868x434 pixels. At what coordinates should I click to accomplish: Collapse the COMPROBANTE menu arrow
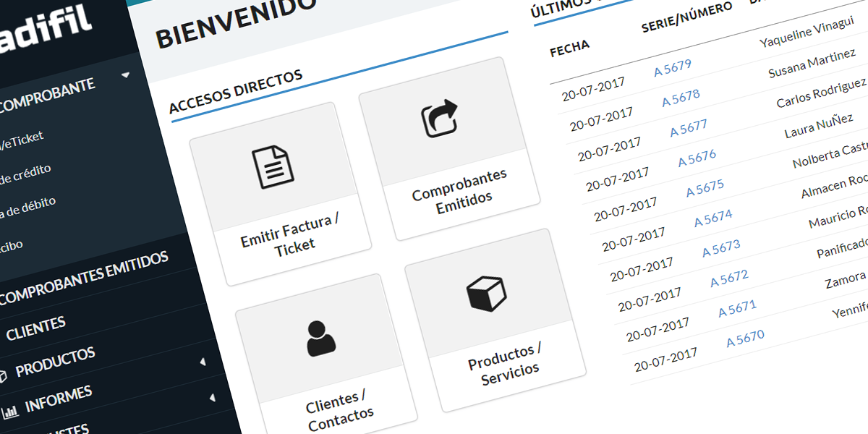125,75
